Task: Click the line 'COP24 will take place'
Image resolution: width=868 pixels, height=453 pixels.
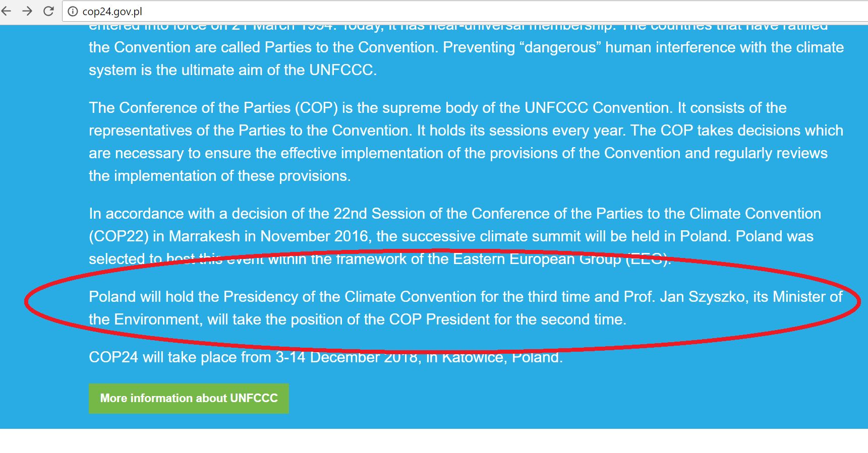Action: coord(325,357)
